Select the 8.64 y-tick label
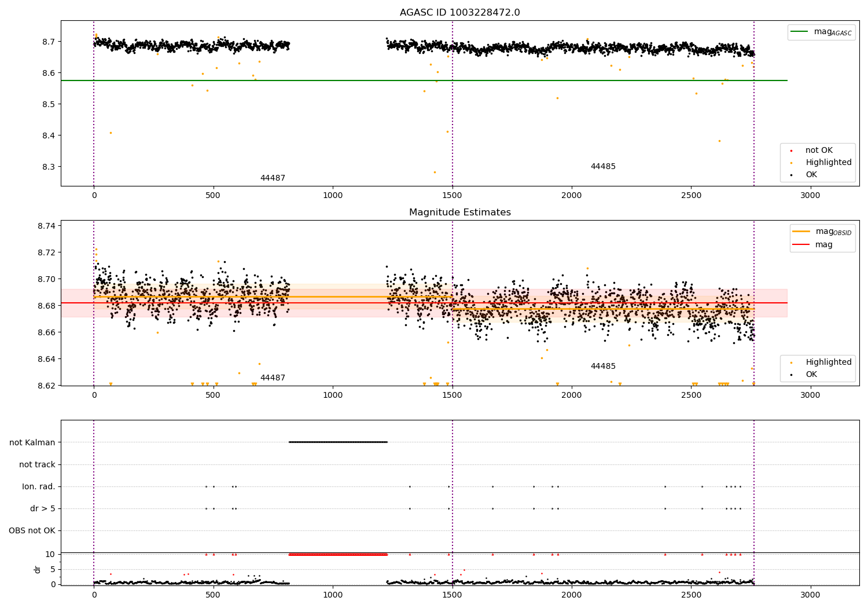868x608 pixels. point(46,359)
